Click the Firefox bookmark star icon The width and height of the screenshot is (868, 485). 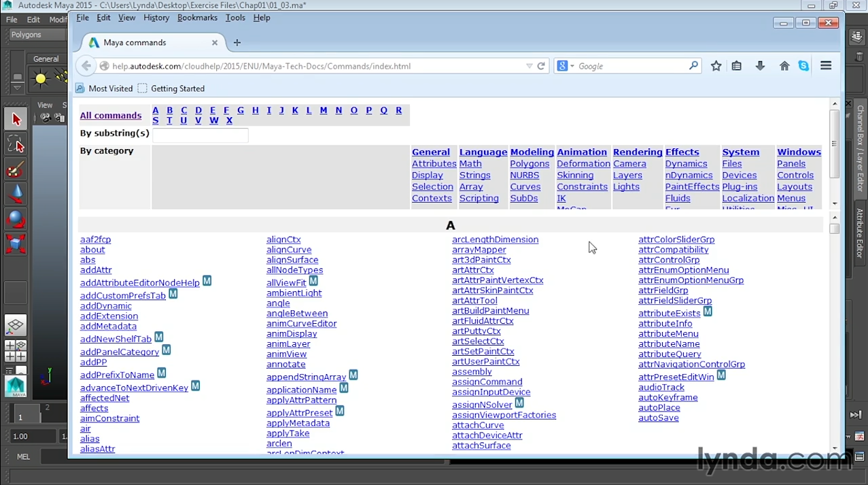tap(716, 66)
